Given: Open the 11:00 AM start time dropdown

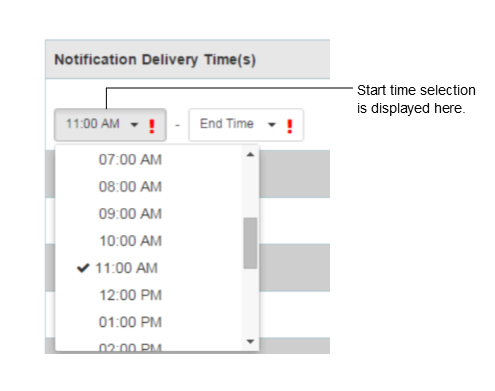Looking at the screenshot, I should click(x=110, y=125).
